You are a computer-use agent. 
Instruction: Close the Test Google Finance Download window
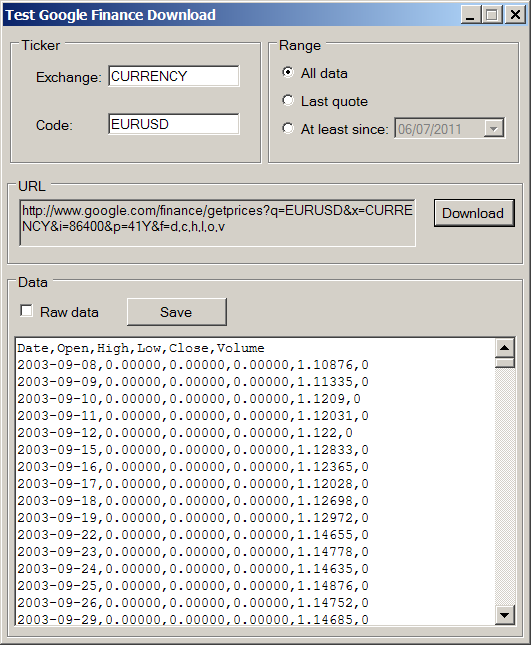click(x=515, y=15)
